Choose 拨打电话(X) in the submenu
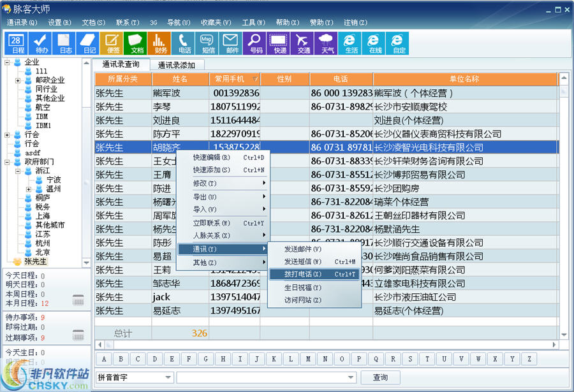 pyautogui.click(x=315, y=274)
